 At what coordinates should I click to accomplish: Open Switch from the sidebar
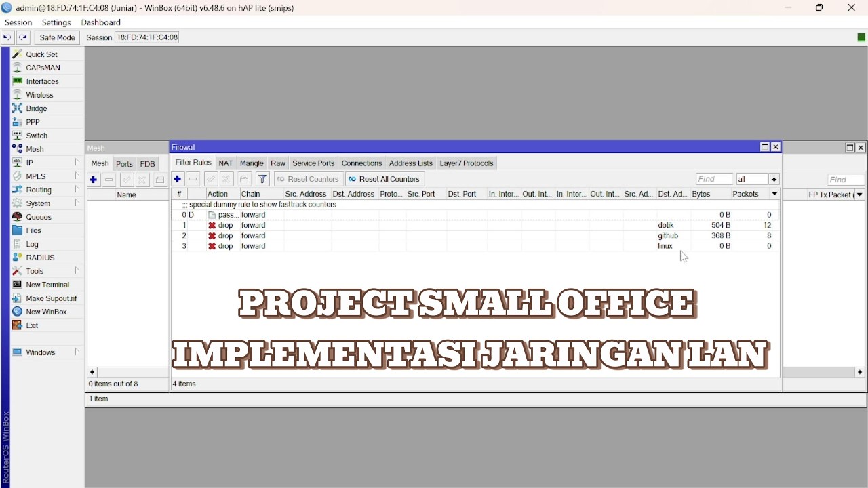pyautogui.click(x=37, y=136)
